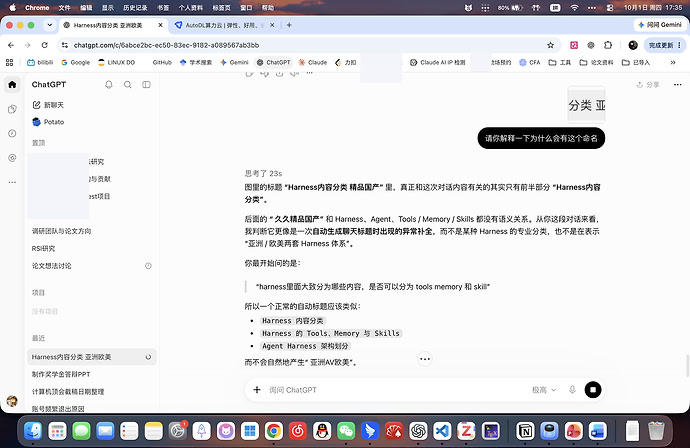The height and width of the screenshot is (448, 690).
Task: Expand the tab search dropdown arrow
Action: (x=49, y=25)
